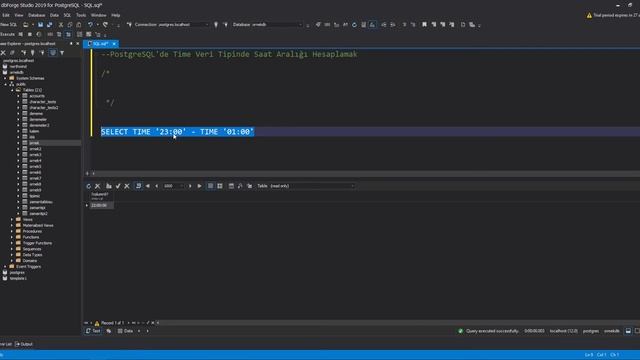Image resolution: width=640 pixels, height=360 pixels.
Task: Select the northwind database node
Action: (x=18, y=67)
